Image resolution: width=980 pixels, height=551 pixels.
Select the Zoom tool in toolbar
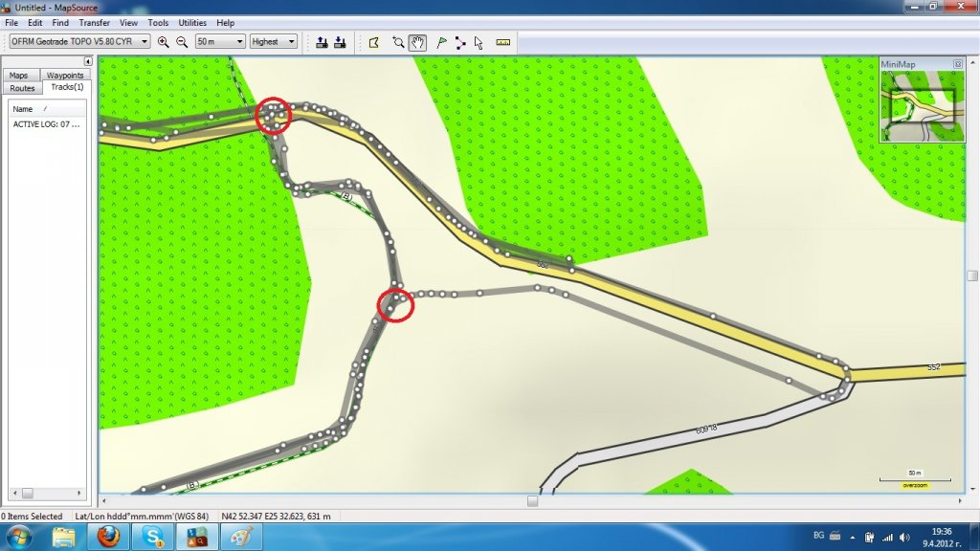[398, 42]
